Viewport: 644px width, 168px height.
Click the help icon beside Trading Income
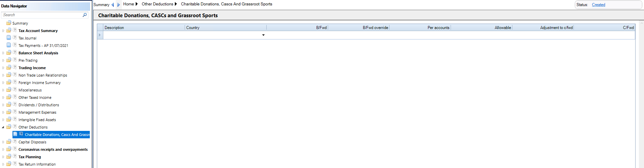tap(15, 67)
